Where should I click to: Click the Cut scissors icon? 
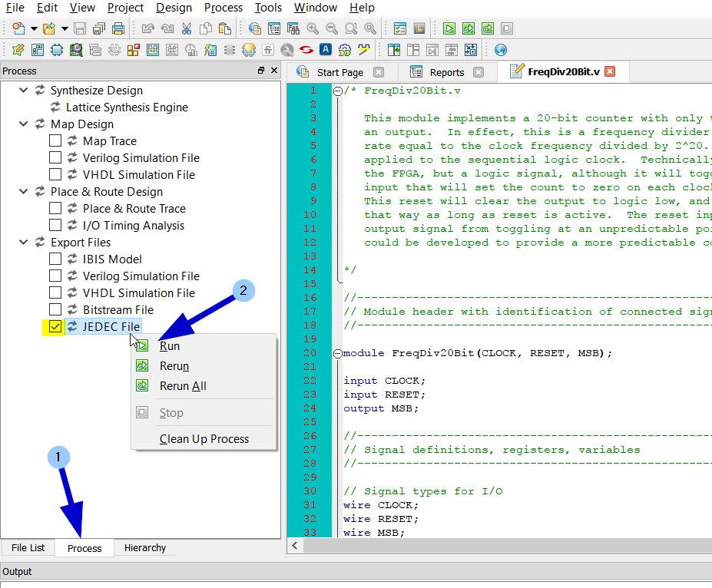click(186, 28)
